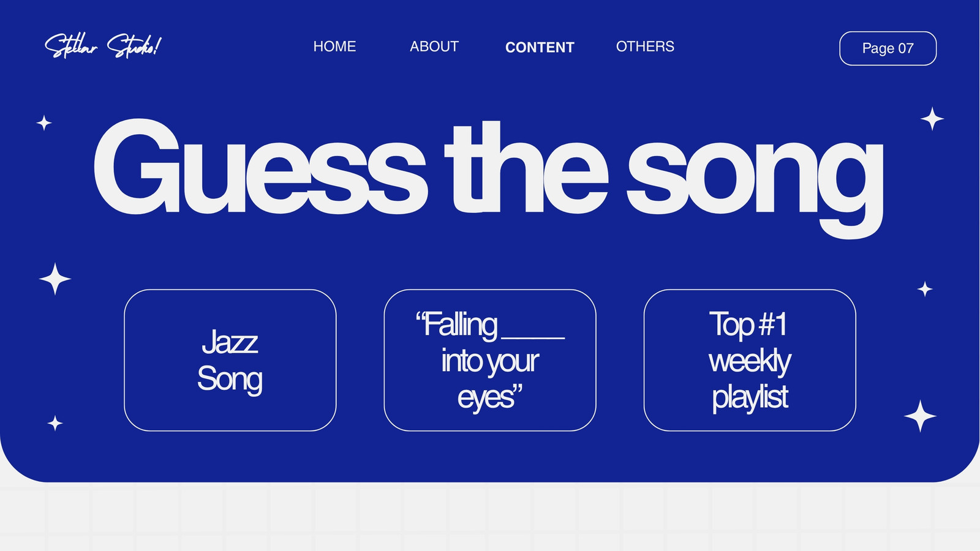Open the ABOUT nav item
This screenshot has width=980, height=551.
pos(434,47)
